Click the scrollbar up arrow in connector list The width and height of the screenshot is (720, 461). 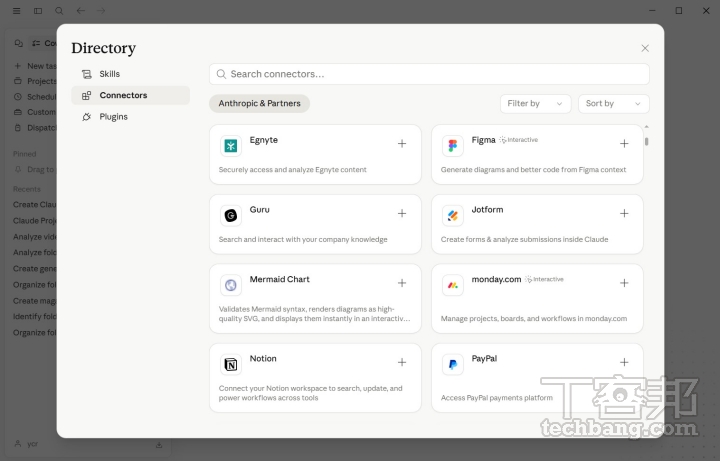click(x=647, y=127)
